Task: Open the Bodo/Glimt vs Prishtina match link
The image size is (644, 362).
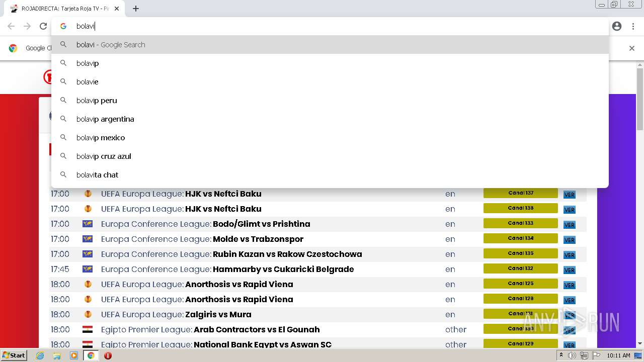Action: click(x=261, y=224)
